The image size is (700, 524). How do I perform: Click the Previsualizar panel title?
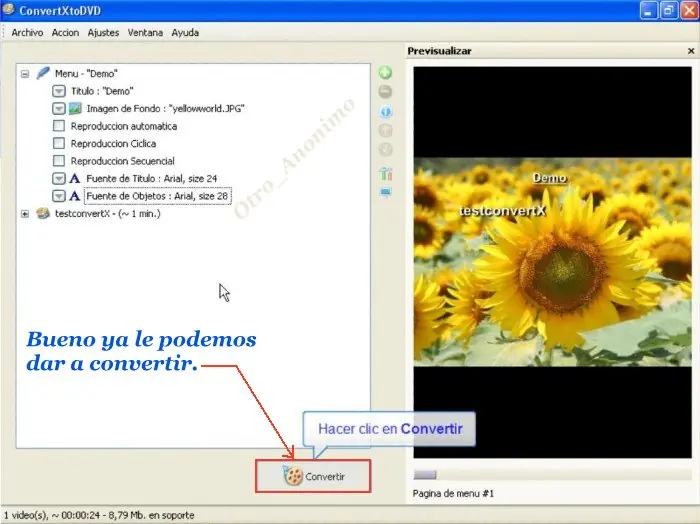point(439,51)
